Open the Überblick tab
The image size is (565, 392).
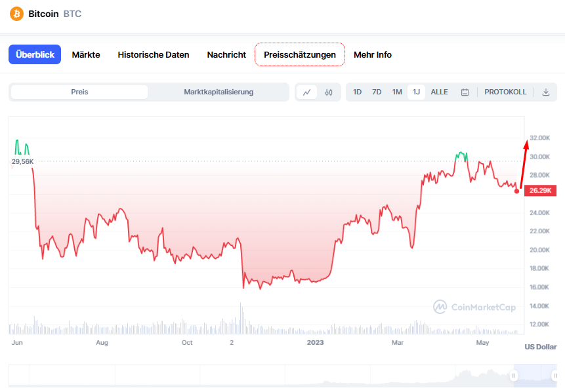[35, 54]
